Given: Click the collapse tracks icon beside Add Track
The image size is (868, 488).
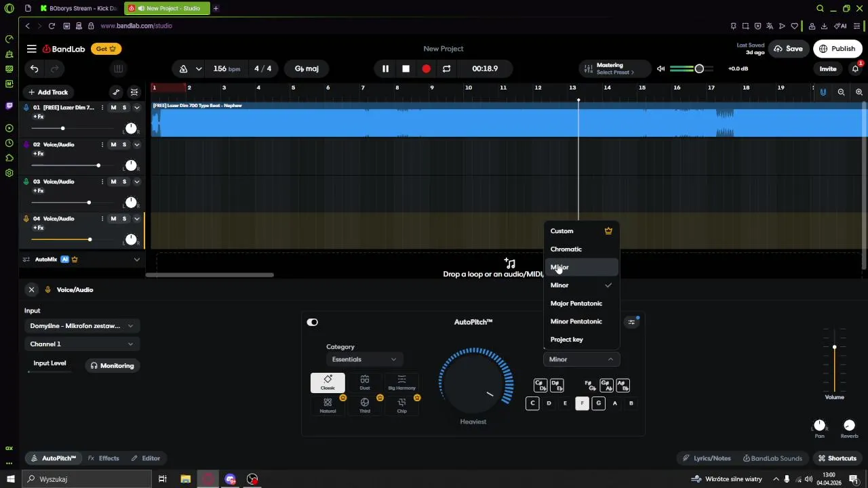Looking at the screenshot, I should (x=134, y=92).
